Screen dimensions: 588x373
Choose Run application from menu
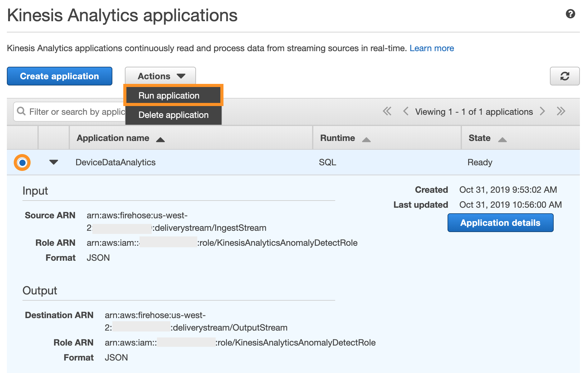pyautogui.click(x=173, y=95)
